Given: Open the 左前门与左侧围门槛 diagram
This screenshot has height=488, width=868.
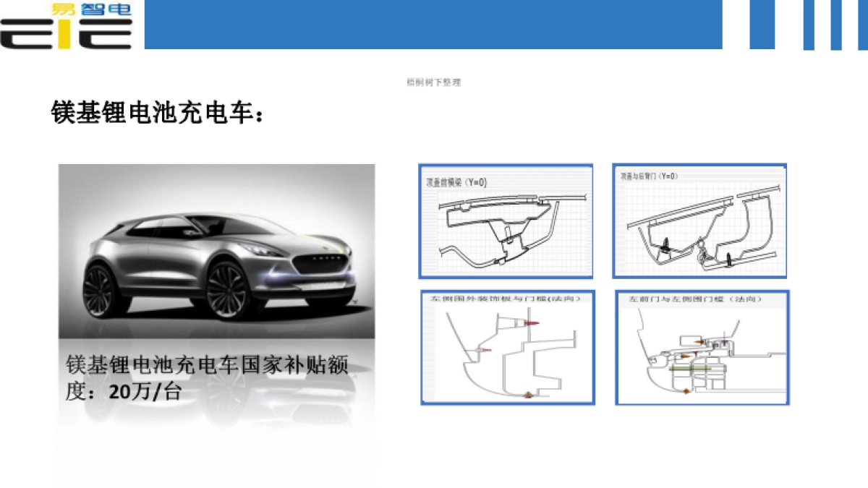Looking at the screenshot, I should (702, 347).
